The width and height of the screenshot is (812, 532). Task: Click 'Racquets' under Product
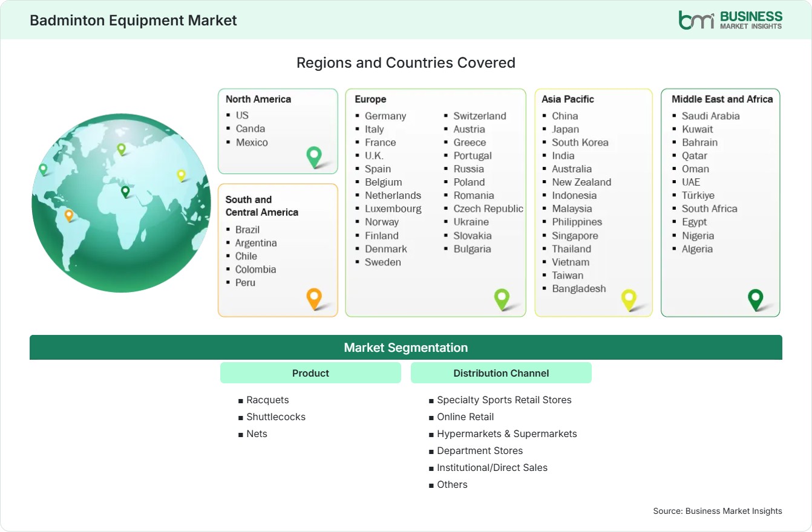(268, 400)
